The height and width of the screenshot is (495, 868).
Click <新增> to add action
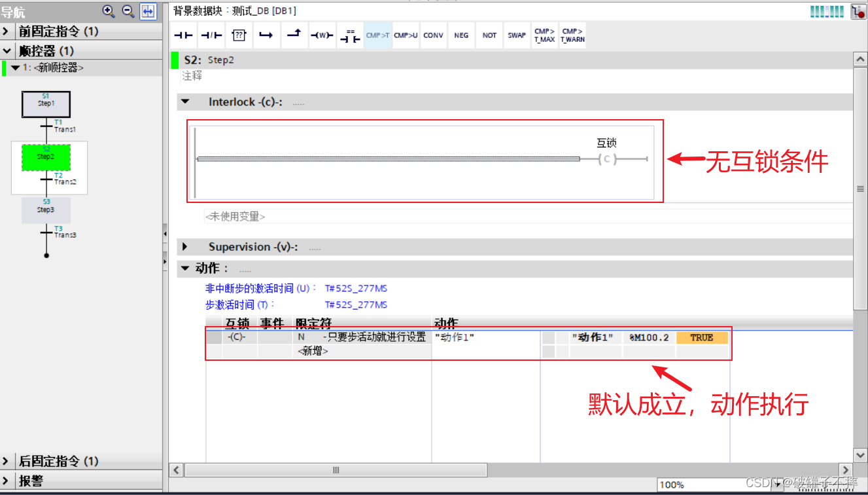point(313,352)
